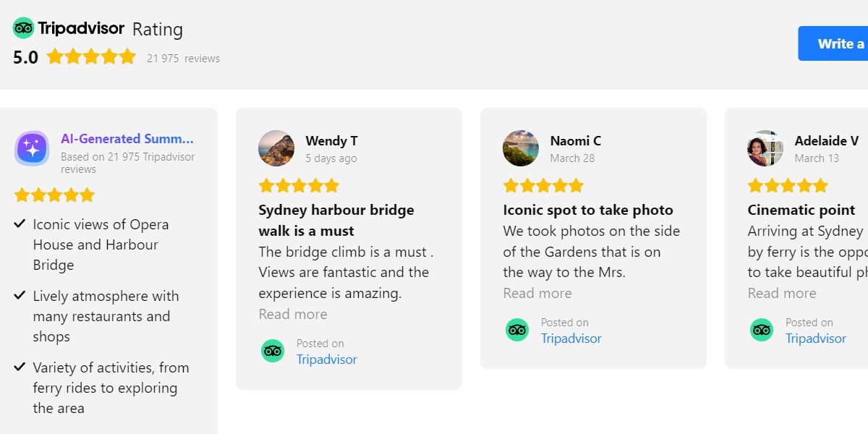Click the AI-Generated Summary sparkle icon
Viewport: 868px width, 434px height.
[32, 148]
